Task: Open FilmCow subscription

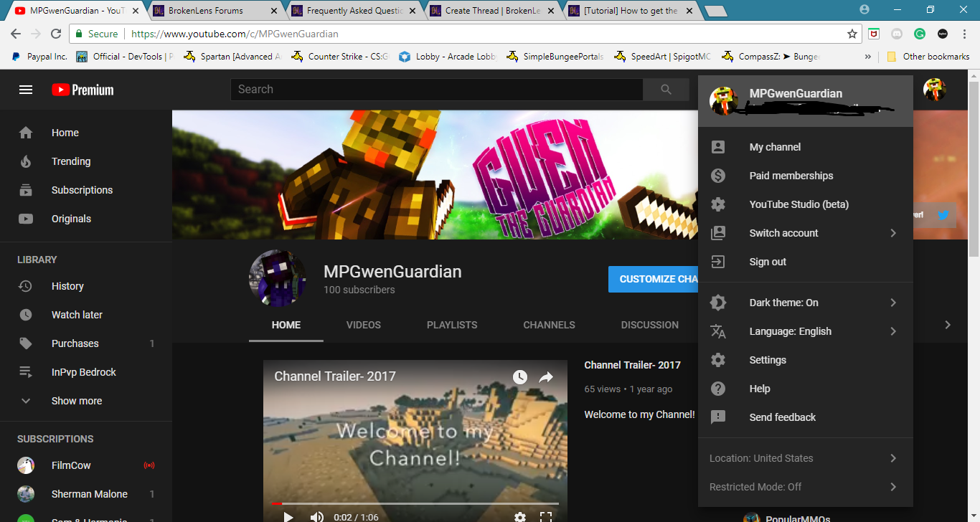Action: (86, 465)
